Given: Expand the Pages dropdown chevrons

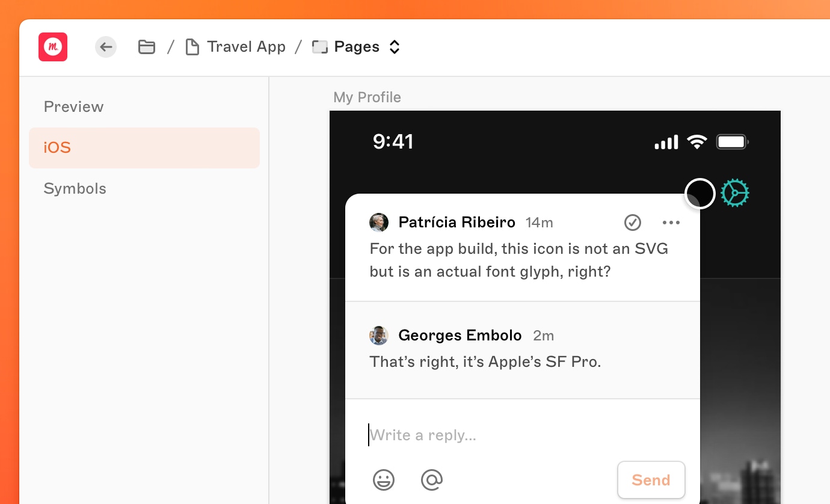Looking at the screenshot, I should pyautogui.click(x=395, y=47).
